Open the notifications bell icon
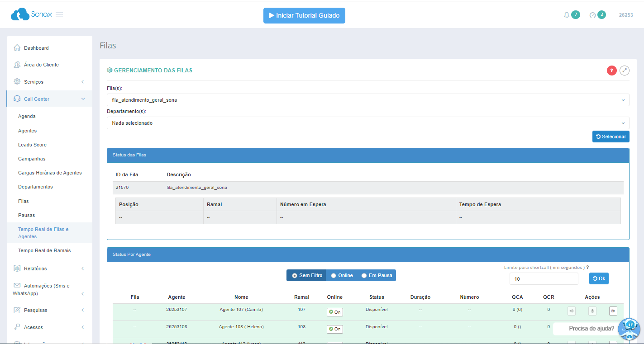Image resolution: width=644 pixels, height=344 pixels. (x=567, y=15)
